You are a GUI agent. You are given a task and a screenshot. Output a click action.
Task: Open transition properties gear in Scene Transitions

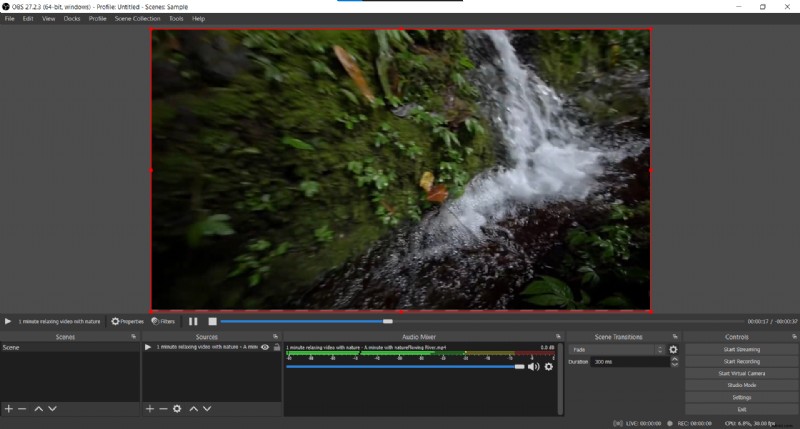[x=673, y=350]
